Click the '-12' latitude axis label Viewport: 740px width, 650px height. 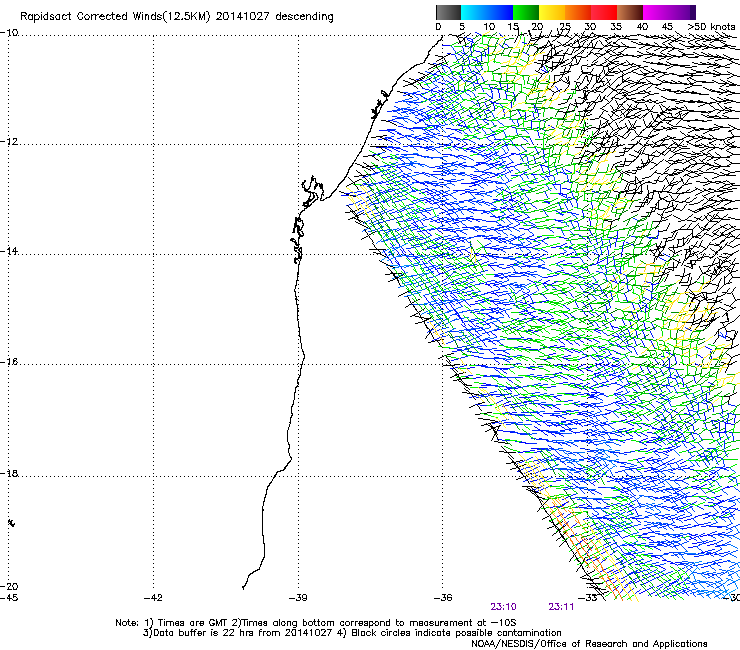pyautogui.click(x=9, y=142)
